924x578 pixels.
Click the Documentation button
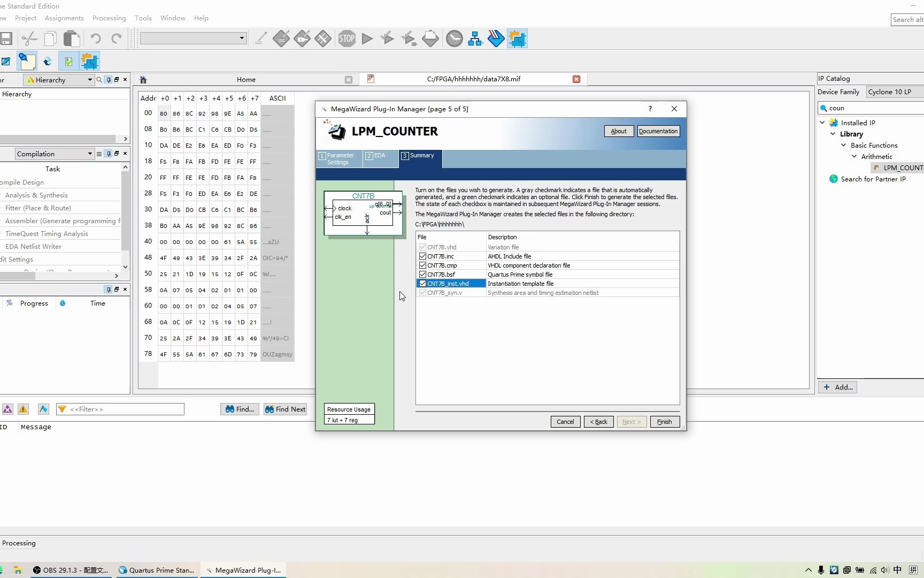tap(658, 131)
